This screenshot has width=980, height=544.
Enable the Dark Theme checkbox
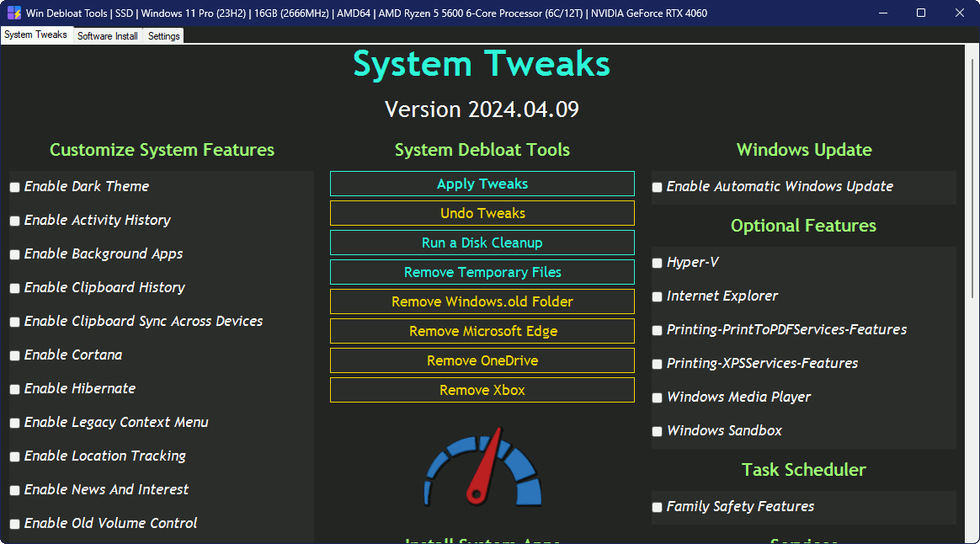pos(15,187)
